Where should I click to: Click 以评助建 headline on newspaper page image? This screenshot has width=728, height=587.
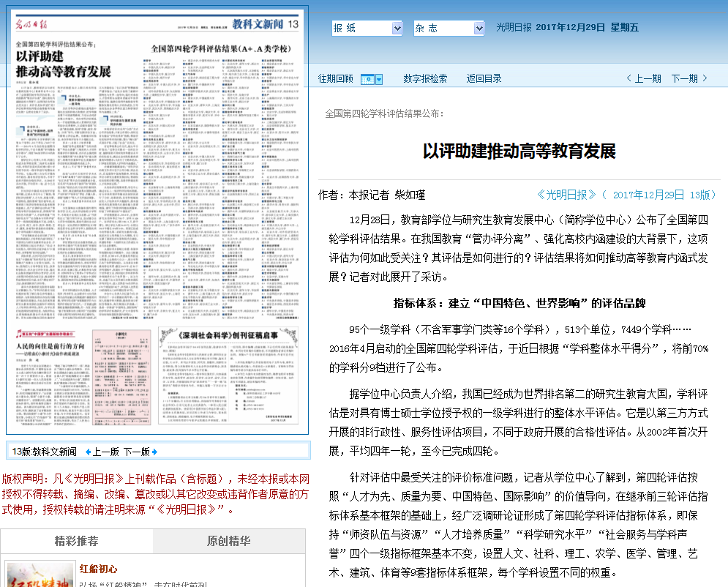[x=64, y=64]
